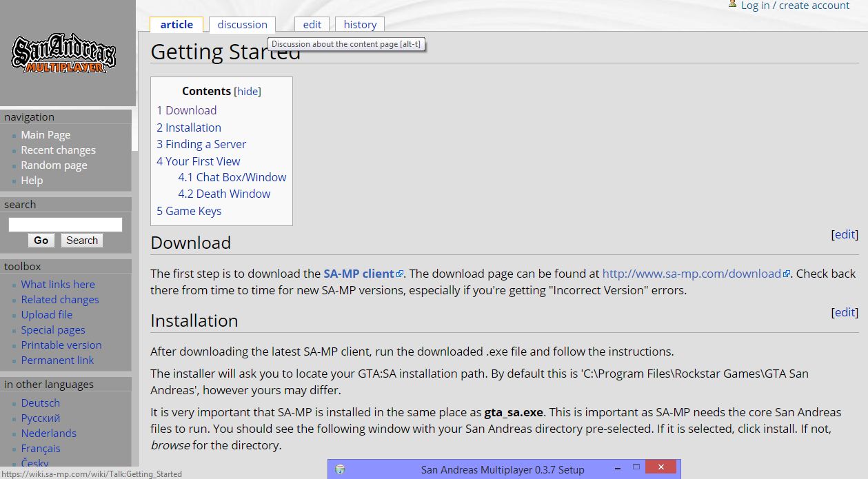868x479 pixels.
Task: Open Log in / create account
Action: tap(796, 6)
